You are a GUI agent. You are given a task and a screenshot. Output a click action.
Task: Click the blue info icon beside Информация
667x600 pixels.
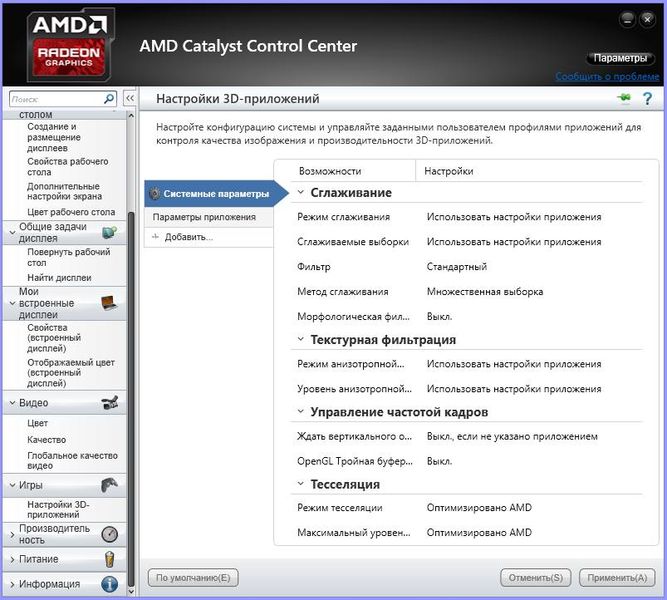[x=109, y=584]
